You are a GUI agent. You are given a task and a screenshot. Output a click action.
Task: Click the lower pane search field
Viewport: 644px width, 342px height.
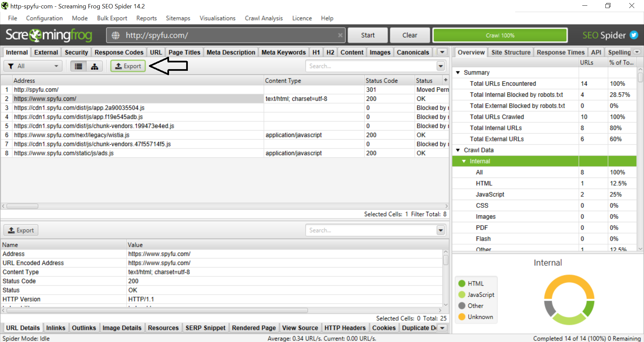(371, 230)
